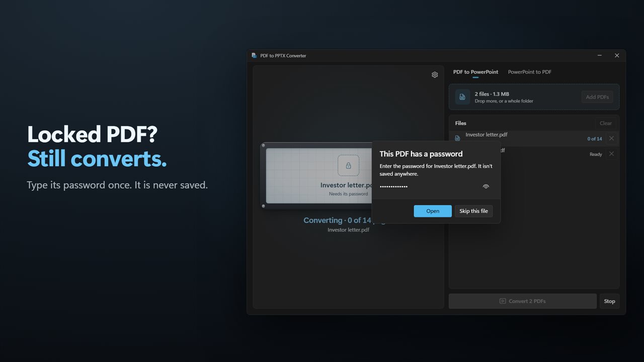Viewport: 644px width, 362px height.
Task: Click the "PDF to PPTX Converter" window title
Action: tap(283, 56)
